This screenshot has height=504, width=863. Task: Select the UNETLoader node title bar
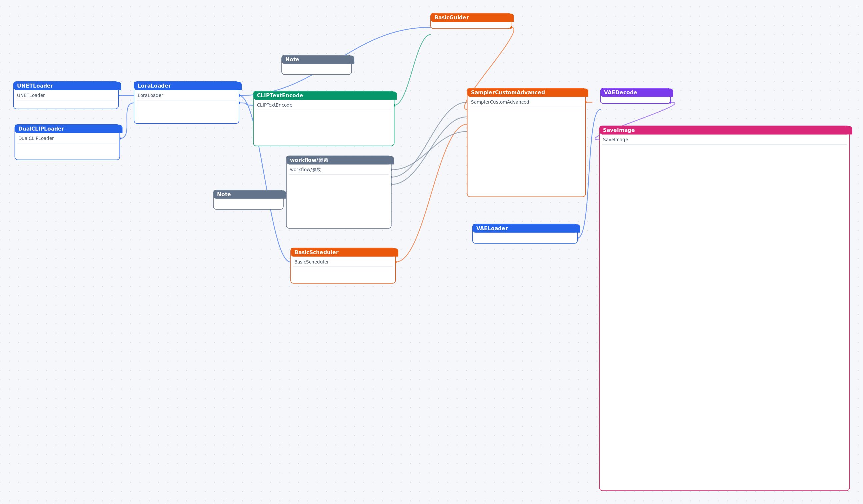[x=67, y=86]
